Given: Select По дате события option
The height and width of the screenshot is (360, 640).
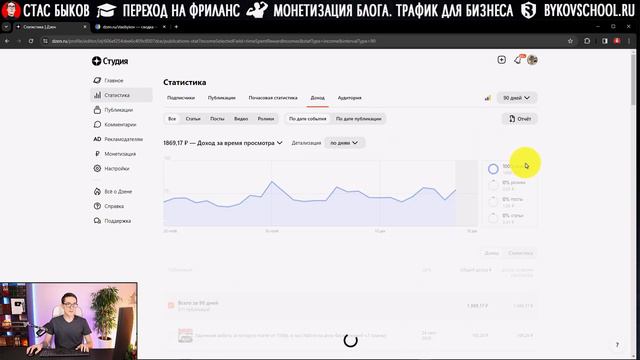Looking at the screenshot, I should pyautogui.click(x=308, y=119).
